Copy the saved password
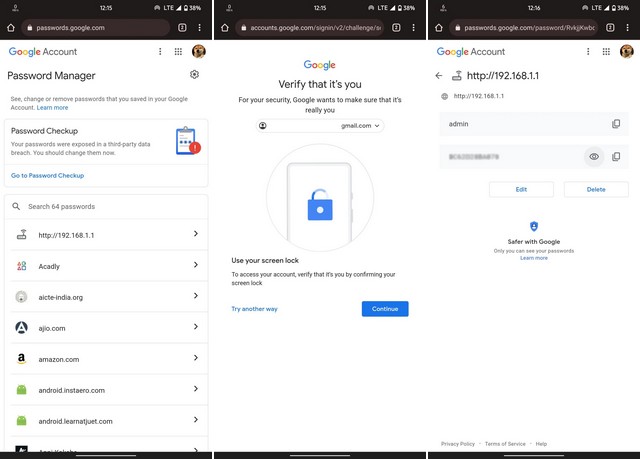Screen dimensions: 640x459 pyautogui.click(x=616, y=157)
